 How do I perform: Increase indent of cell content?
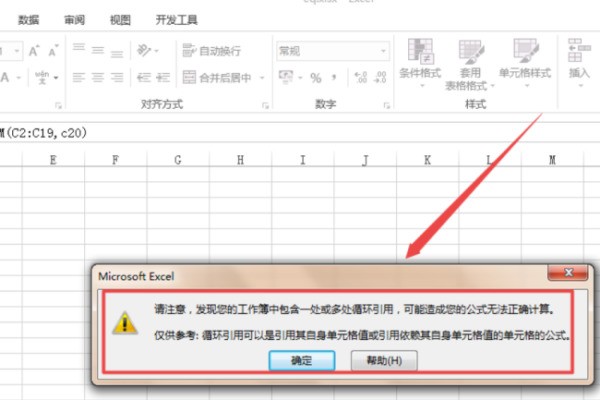(x=163, y=78)
